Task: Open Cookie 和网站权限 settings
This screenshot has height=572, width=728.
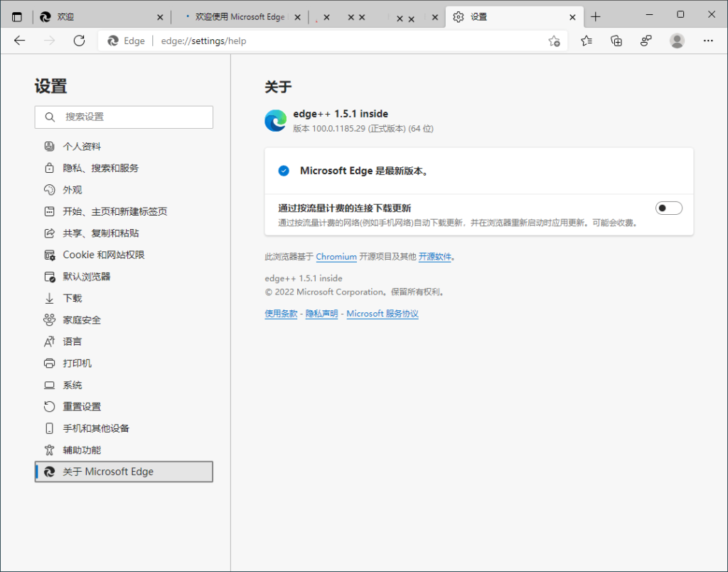Action: tap(103, 255)
